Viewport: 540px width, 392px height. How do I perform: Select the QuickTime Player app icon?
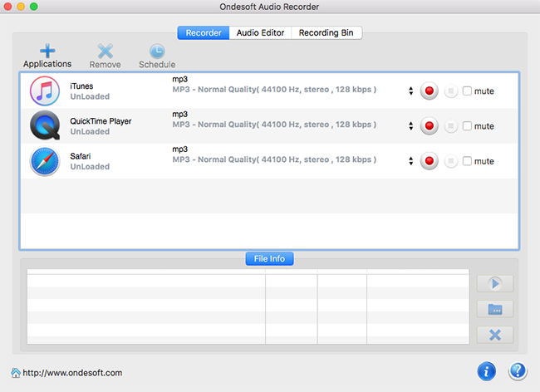click(x=45, y=125)
